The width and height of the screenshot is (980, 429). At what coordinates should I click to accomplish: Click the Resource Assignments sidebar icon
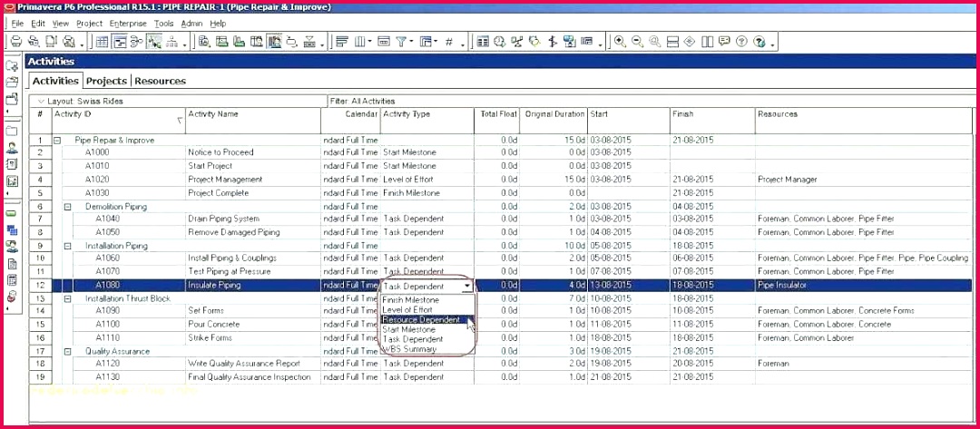pyautogui.click(x=12, y=247)
